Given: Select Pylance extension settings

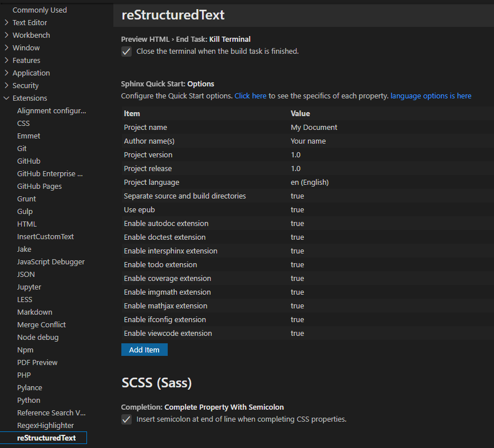Looking at the screenshot, I should coord(29,387).
